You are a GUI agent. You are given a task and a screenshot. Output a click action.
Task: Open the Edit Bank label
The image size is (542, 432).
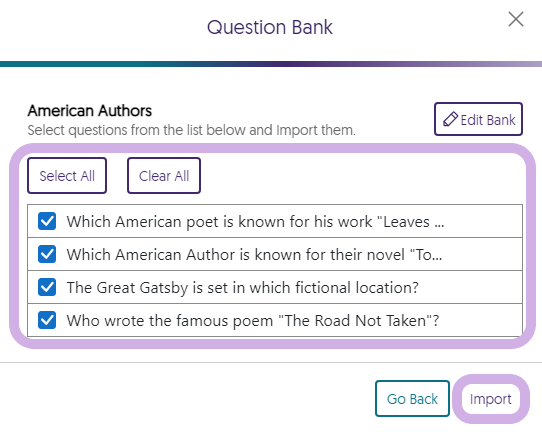(488, 120)
